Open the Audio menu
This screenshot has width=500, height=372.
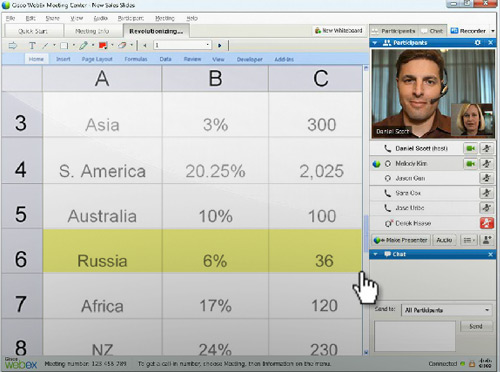pos(100,18)
